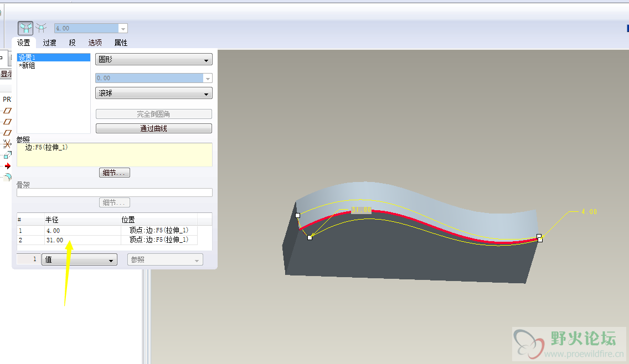Select radius cell 4.00 in row 1

pyautogui.click(x=83, y=231)
